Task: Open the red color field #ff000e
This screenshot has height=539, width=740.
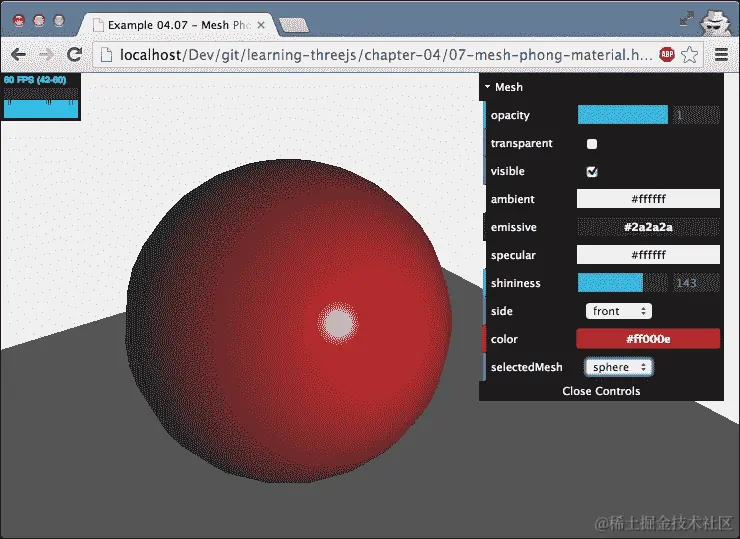Action: [648, 339]
